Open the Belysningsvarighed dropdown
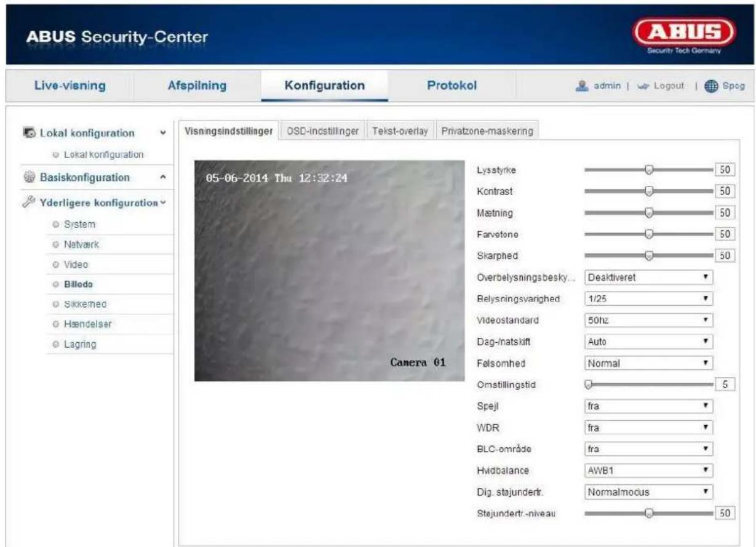Screen dimensions: 756x547 (648, 299)
